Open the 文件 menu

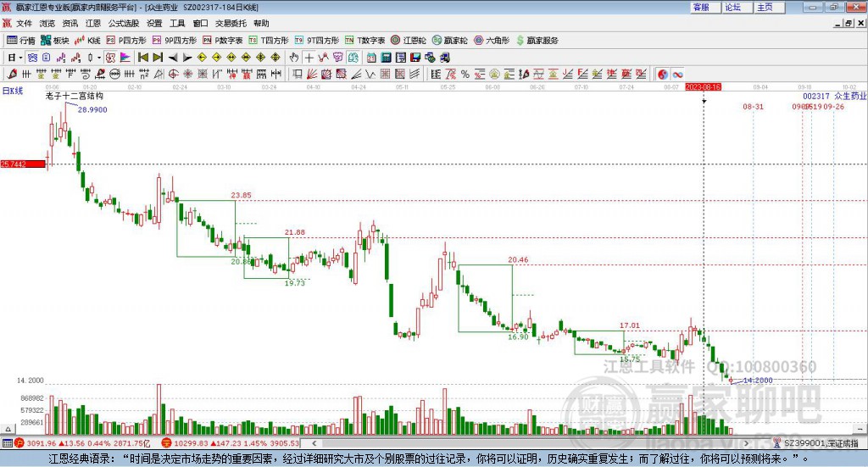[x=24, y=23]
